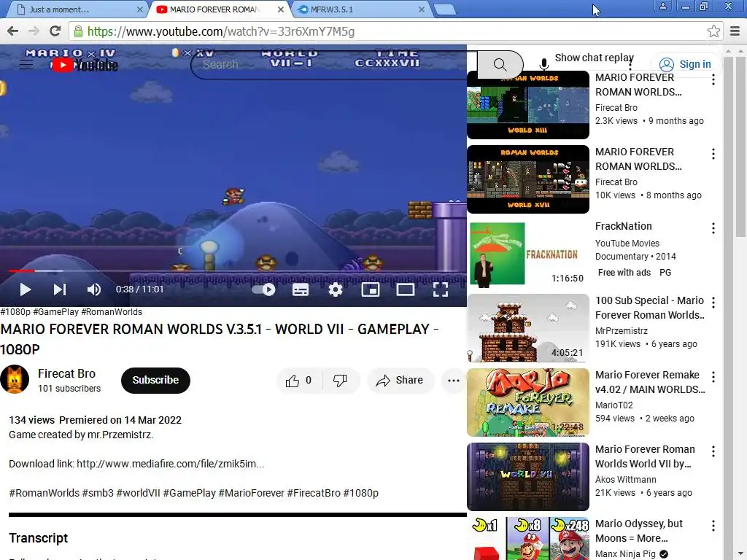
Task: Dislike the video
Action: (x=340, y=380)
